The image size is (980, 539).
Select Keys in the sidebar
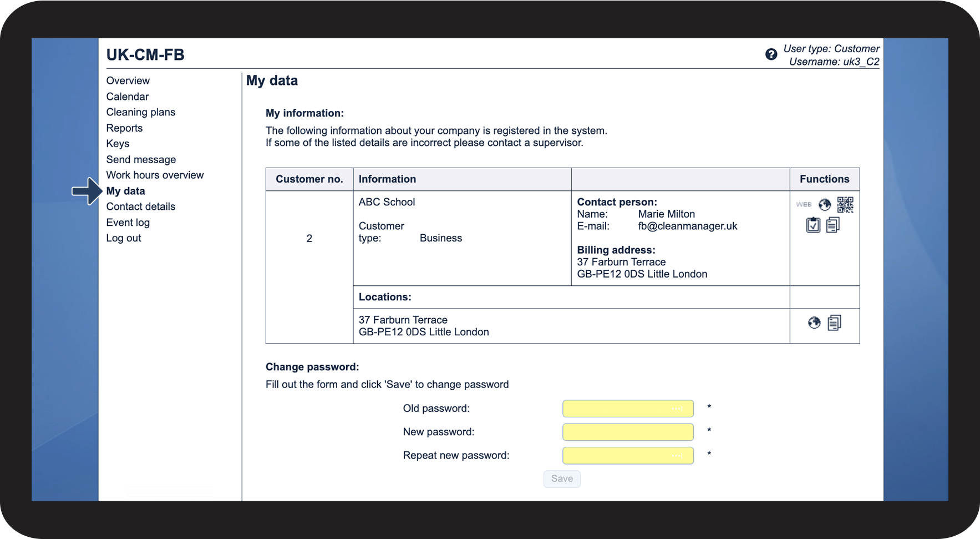(118, 144)
